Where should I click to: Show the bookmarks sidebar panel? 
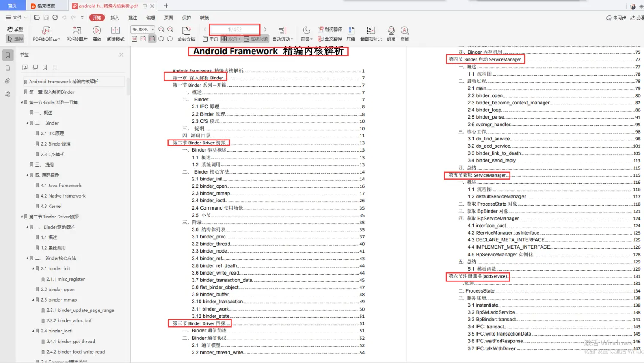click(8, 55)
